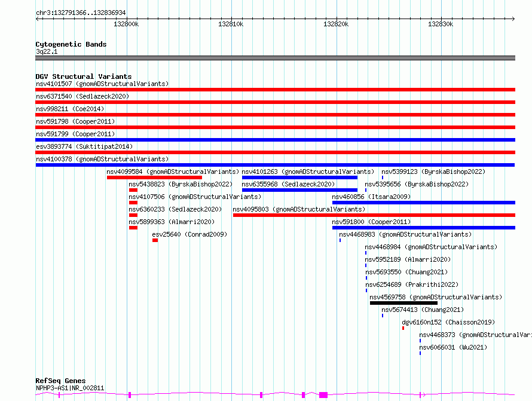The height and width of the screenshot is (401, 532).
Task: Click the RefSeq Genes track title
Action: pos(60,381)
